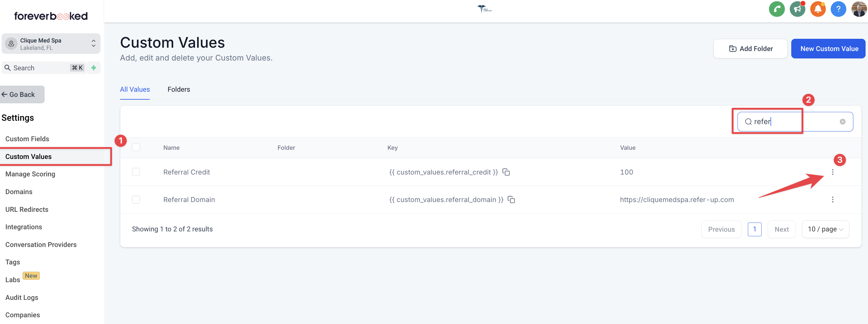This screenshot has width=868, height=324.
Task: Open URL Redirects settings
Action: 27,209
